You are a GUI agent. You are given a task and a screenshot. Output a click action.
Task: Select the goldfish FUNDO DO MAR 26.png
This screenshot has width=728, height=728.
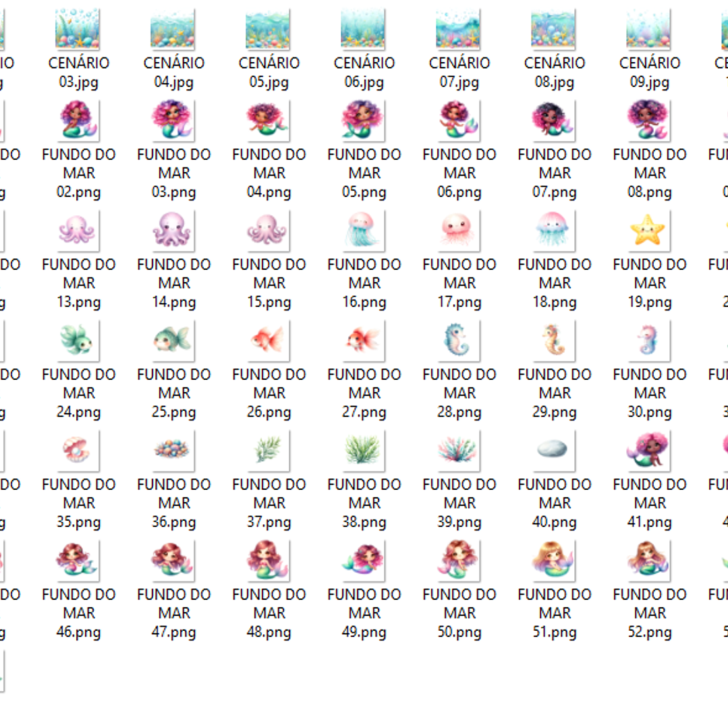(269, 340)
